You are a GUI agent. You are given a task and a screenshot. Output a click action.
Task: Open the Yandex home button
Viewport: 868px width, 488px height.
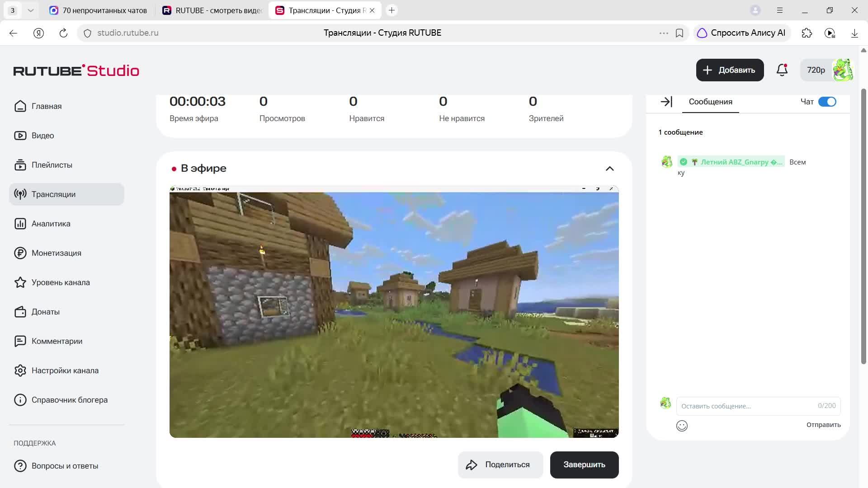[x=38, y=33]
